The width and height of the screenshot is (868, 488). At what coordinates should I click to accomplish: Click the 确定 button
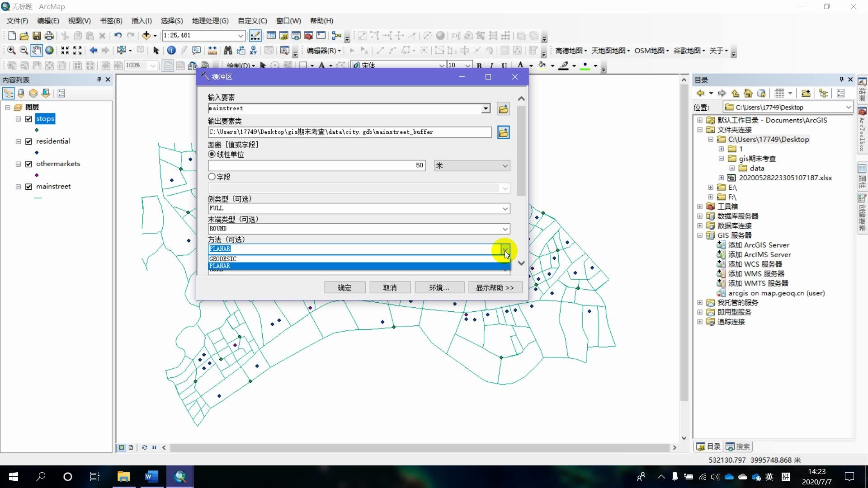(344, 288)
